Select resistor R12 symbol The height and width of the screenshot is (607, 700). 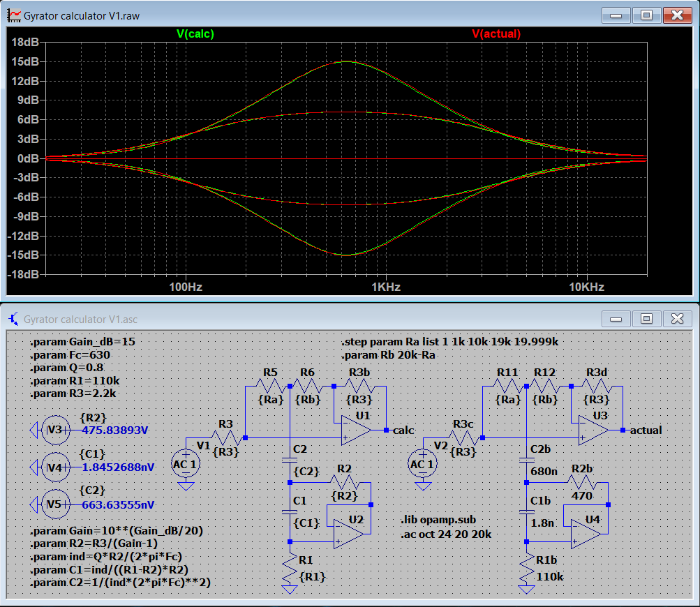(544, 386)
